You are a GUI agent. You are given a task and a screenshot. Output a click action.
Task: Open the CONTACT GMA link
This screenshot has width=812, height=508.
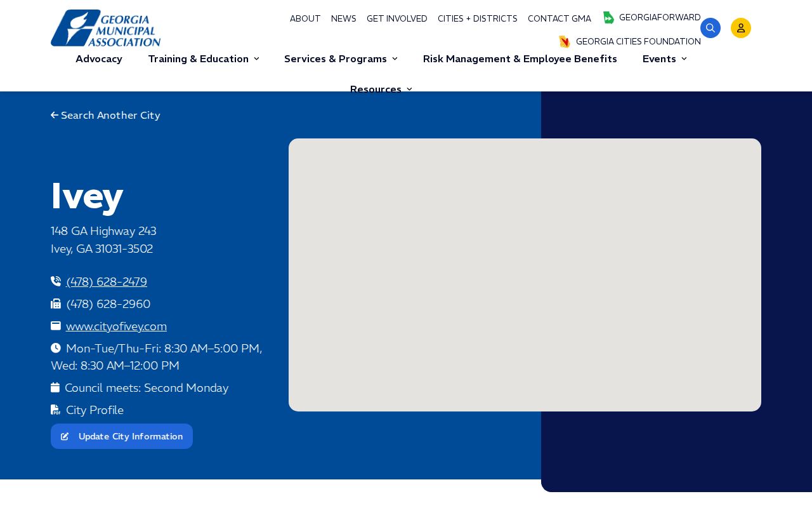point(560,19)
